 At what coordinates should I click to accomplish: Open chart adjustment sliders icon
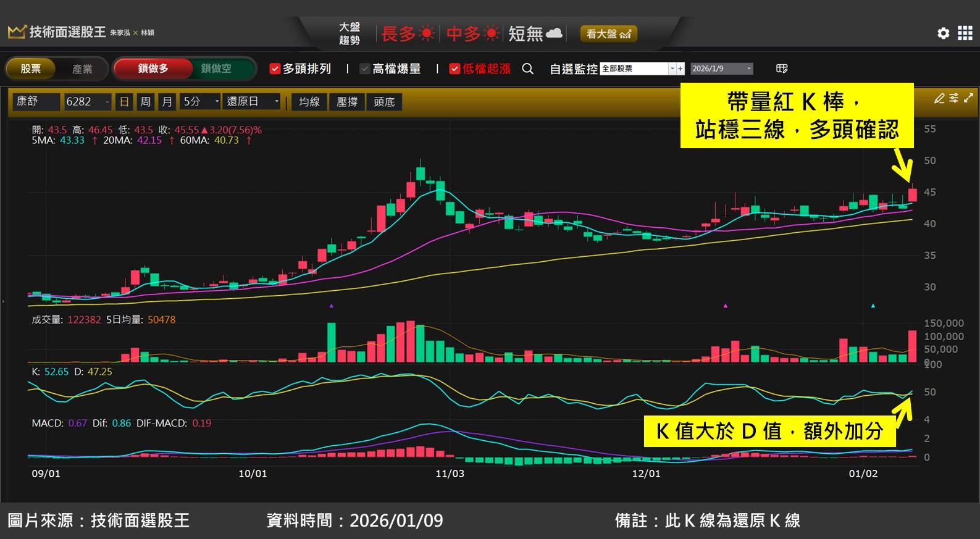[954, 98]
